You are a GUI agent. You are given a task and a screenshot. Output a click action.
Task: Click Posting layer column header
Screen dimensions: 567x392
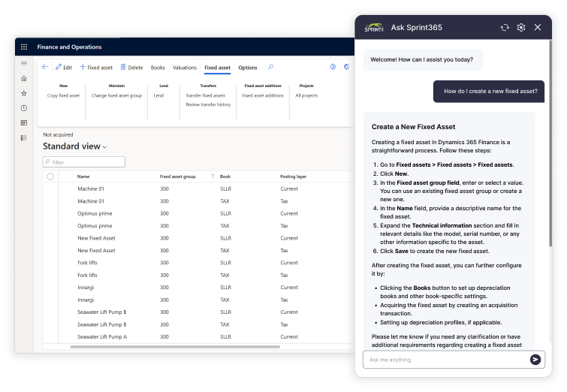click(293, 176)
